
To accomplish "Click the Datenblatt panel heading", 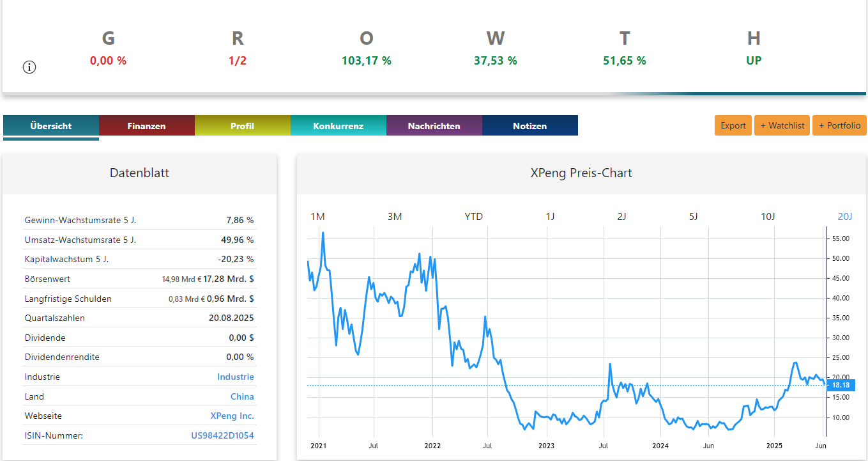I will click(139, 173).
